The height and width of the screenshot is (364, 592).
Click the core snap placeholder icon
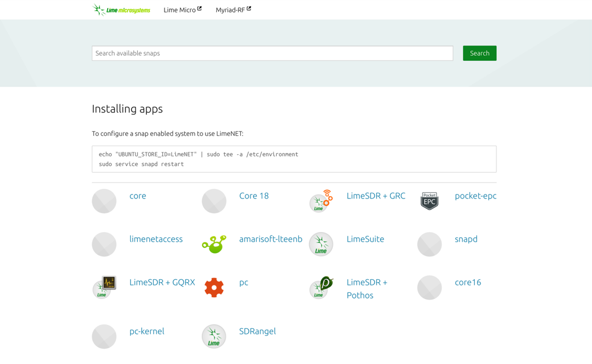point(104,201)
